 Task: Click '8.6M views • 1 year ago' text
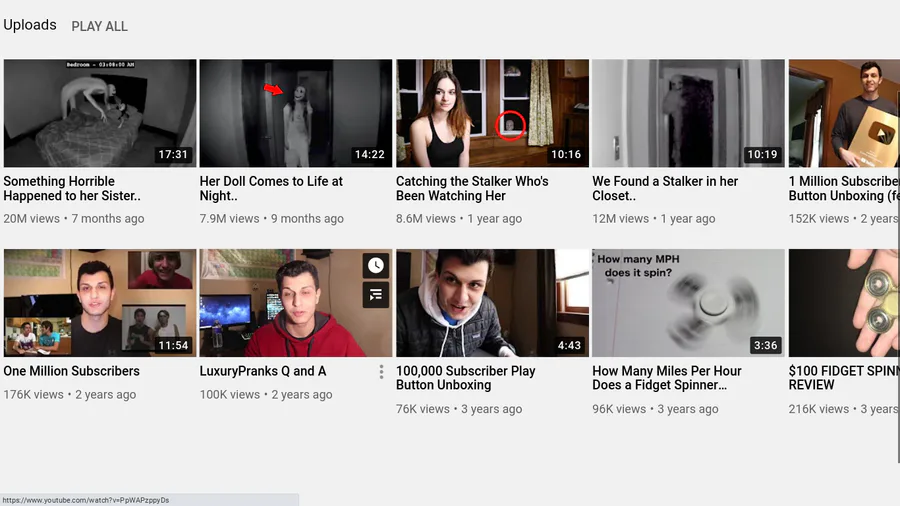click(459, 219)
